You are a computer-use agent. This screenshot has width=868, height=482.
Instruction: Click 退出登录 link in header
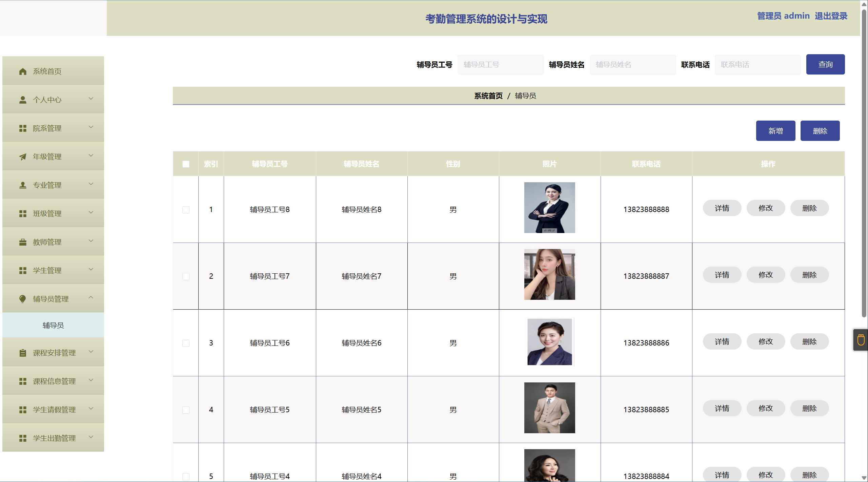point(831,16)
